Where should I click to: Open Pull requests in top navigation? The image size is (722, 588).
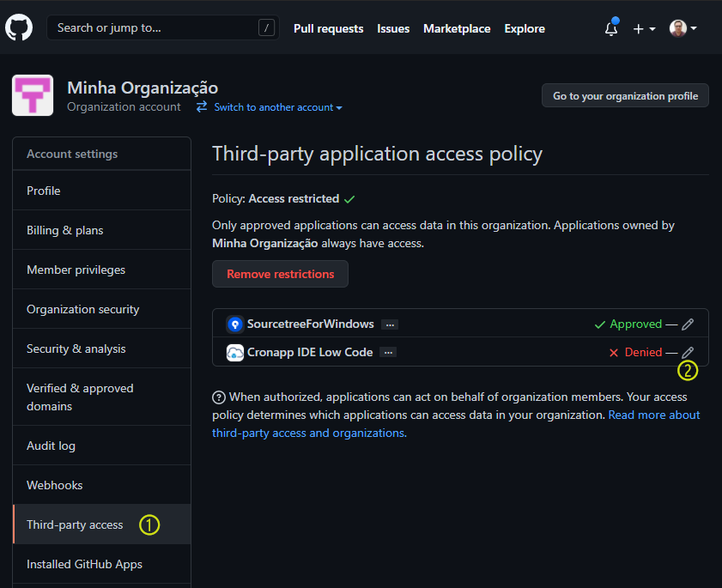click(x=328, y=28)
